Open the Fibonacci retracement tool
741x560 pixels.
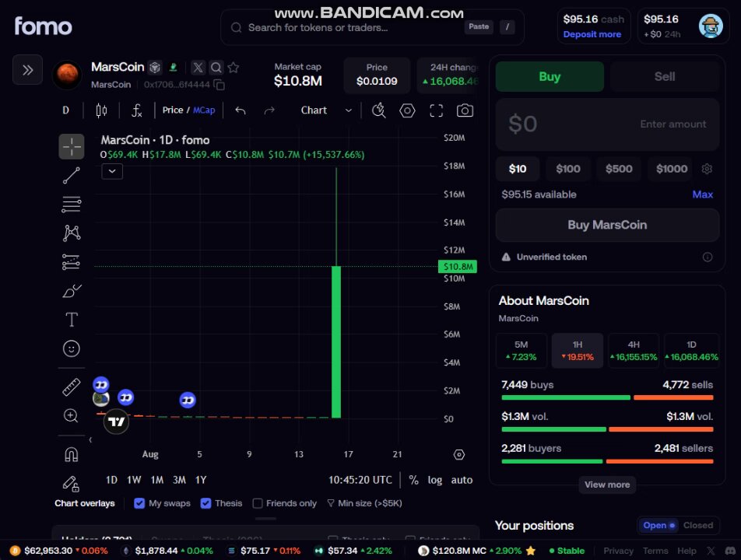click(72, 204)
